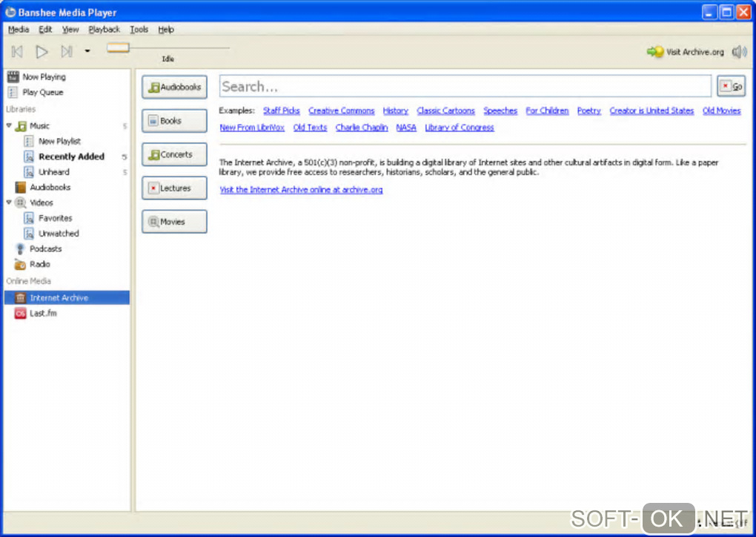756x537 pixels.
Task: Open the Favorites video playlist icon
Action: [x=29, y=218]
